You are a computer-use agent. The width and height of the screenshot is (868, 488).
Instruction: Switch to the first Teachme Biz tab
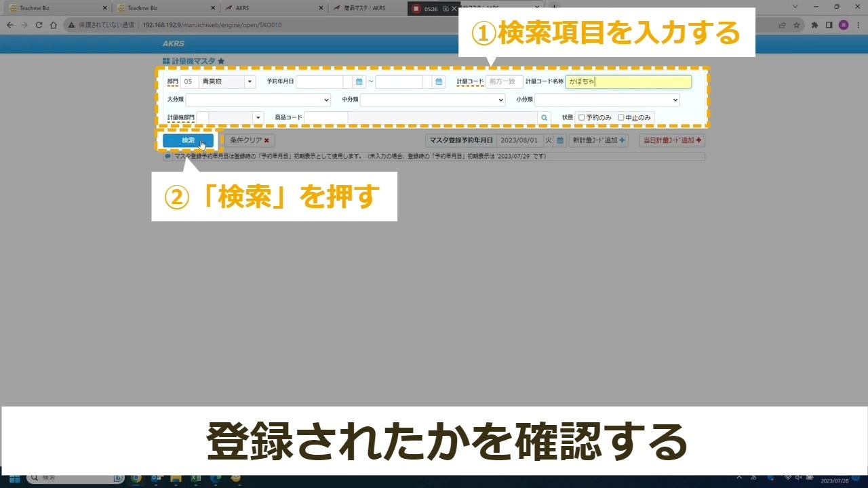(x=54, y=8)
